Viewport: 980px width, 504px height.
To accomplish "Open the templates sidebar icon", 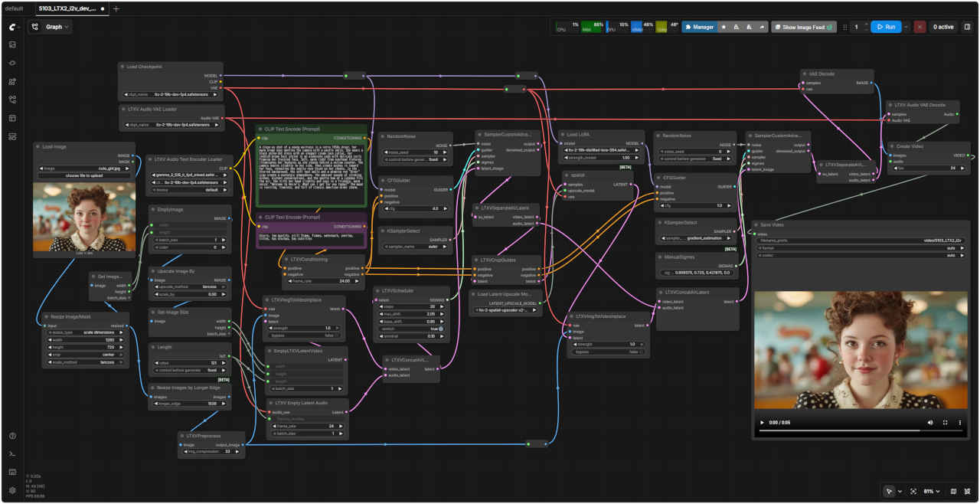I will (12, 118).
